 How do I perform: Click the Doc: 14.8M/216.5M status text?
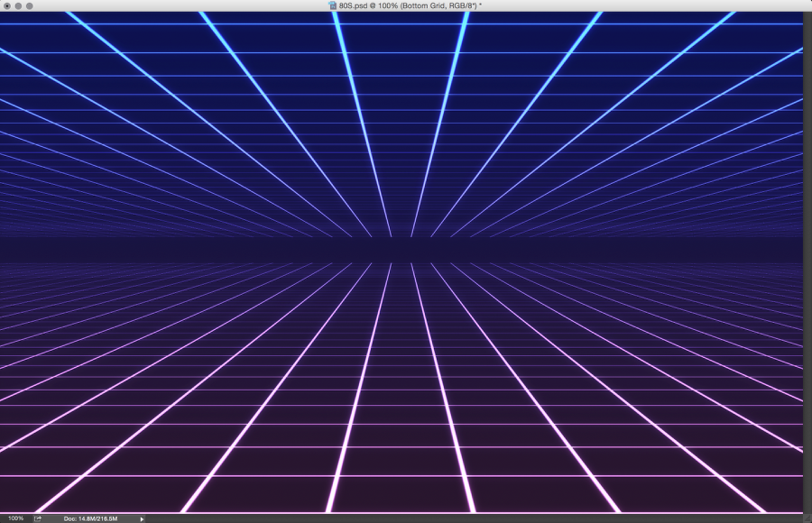point(90,518)
